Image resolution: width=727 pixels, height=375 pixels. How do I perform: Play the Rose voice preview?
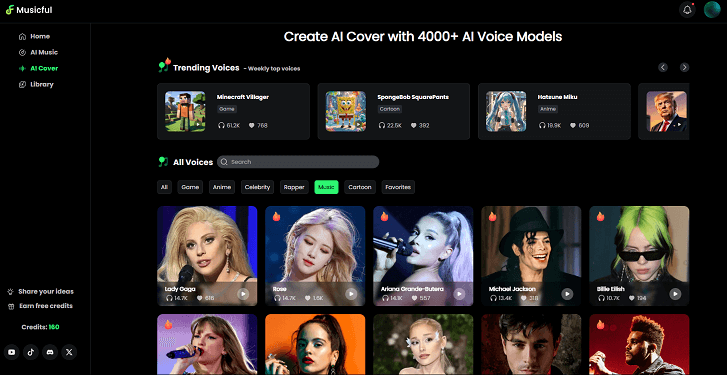[351, 293]
